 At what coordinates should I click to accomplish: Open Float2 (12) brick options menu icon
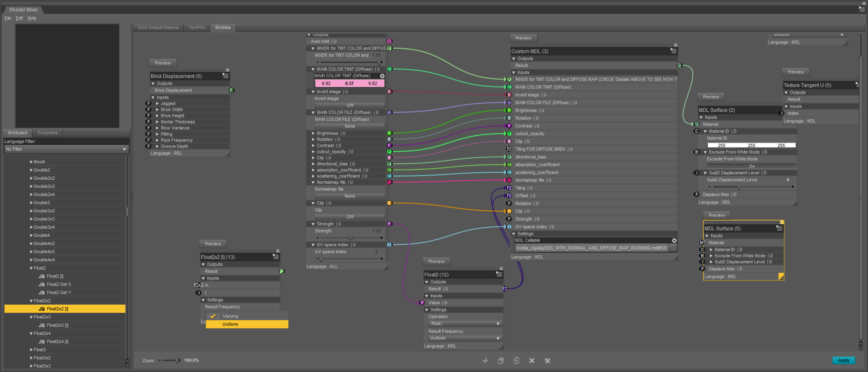[499, 274]
